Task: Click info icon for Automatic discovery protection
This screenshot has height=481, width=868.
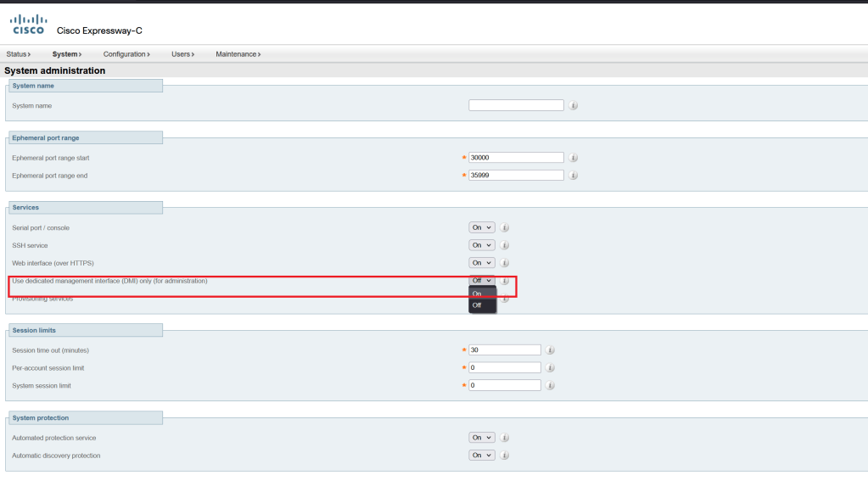Action: coord(504,456)
